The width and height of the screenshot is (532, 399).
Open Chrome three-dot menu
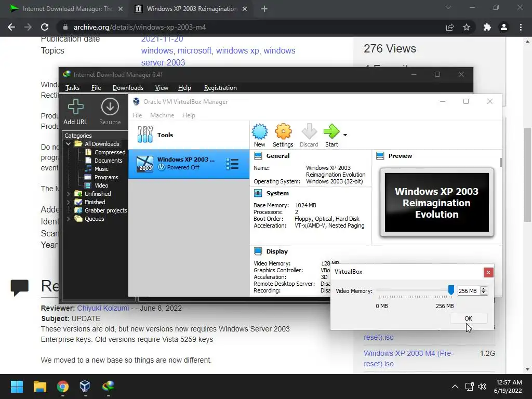point(521,27)
